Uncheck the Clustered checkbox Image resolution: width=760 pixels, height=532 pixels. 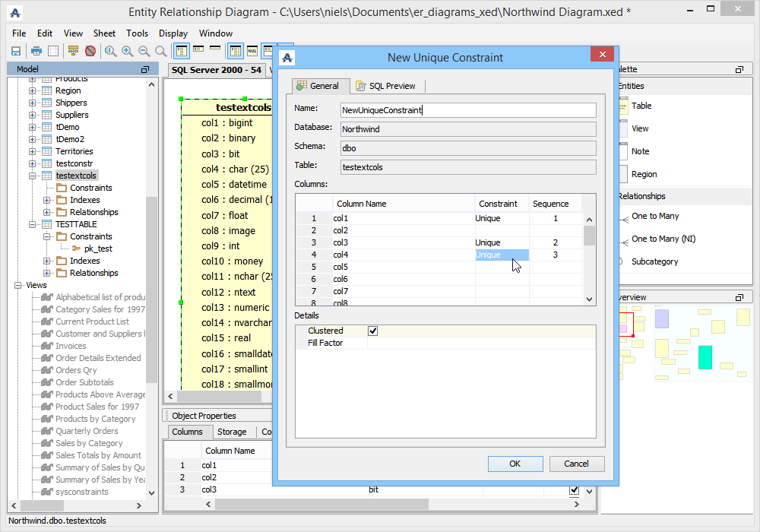(x=372, y=331)
